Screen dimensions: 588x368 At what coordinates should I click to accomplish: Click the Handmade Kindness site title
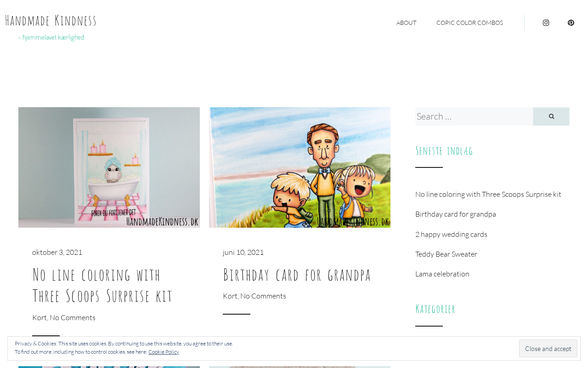(x=51, y=20)
